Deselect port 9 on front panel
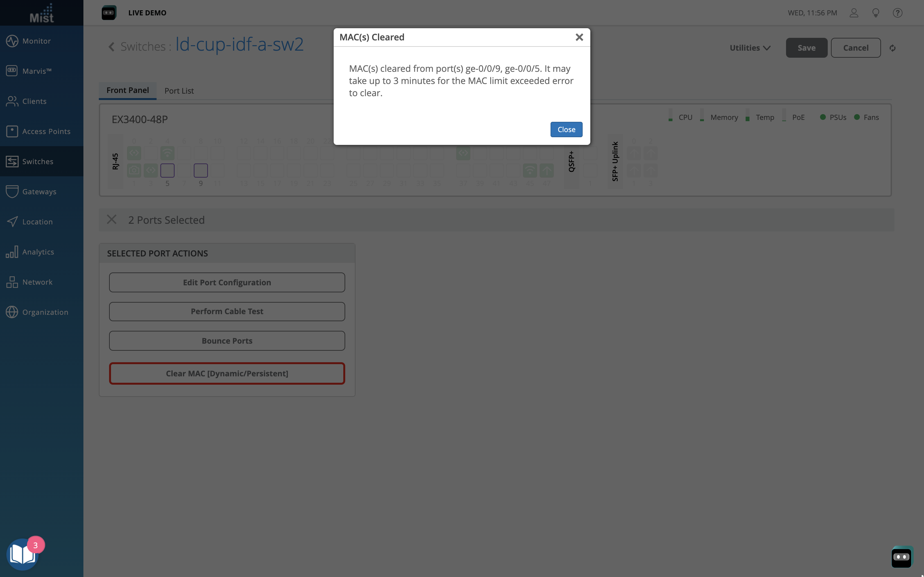This screenshot has width=924, height=577. click(201, 171)
